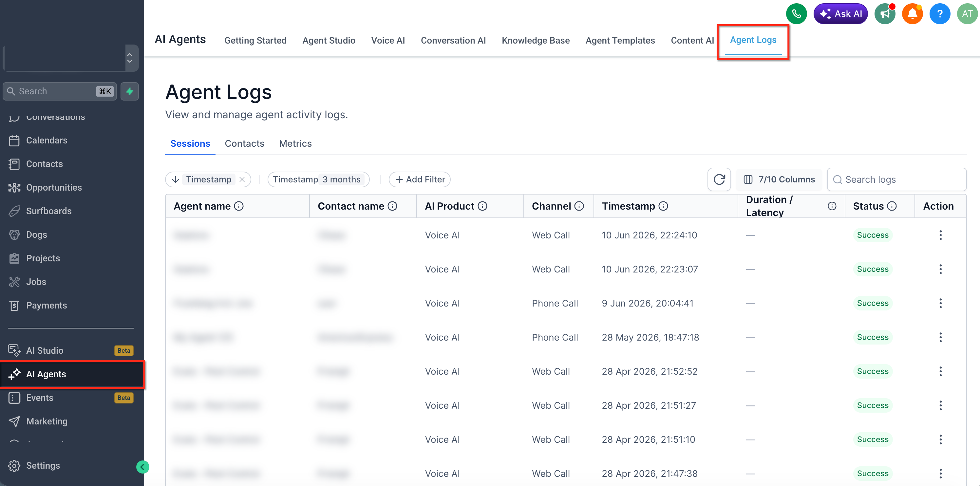Remove the Timestamp sort chip

tap(242, 179)
